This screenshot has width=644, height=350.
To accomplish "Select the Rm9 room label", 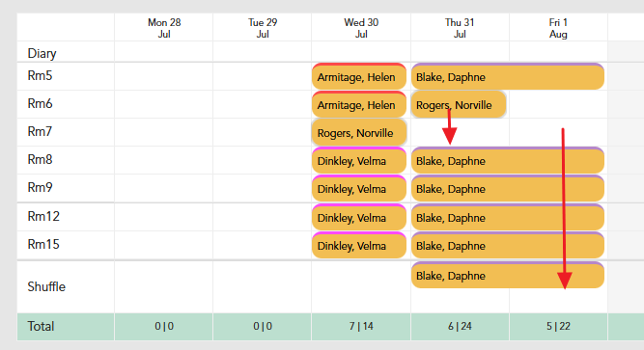I will [40, 187].
